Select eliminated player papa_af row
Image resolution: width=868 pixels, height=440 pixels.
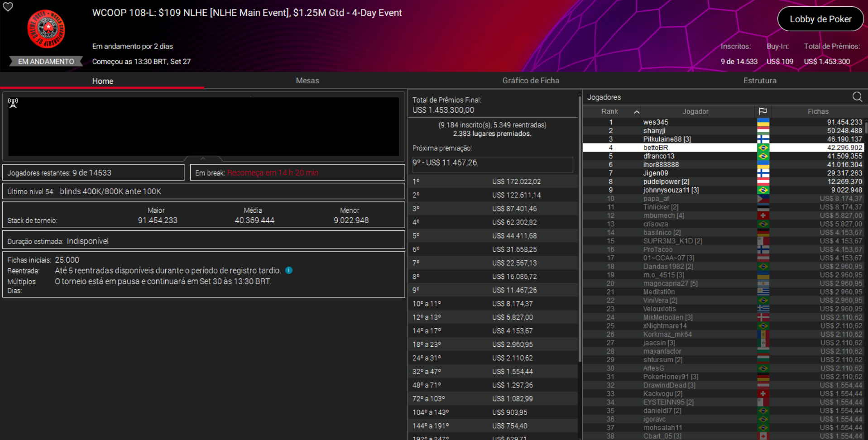(x=724, y=199)
